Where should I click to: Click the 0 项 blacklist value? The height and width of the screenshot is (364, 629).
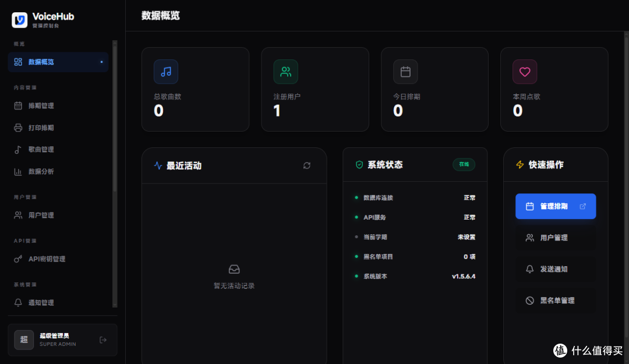pos(469,256)
